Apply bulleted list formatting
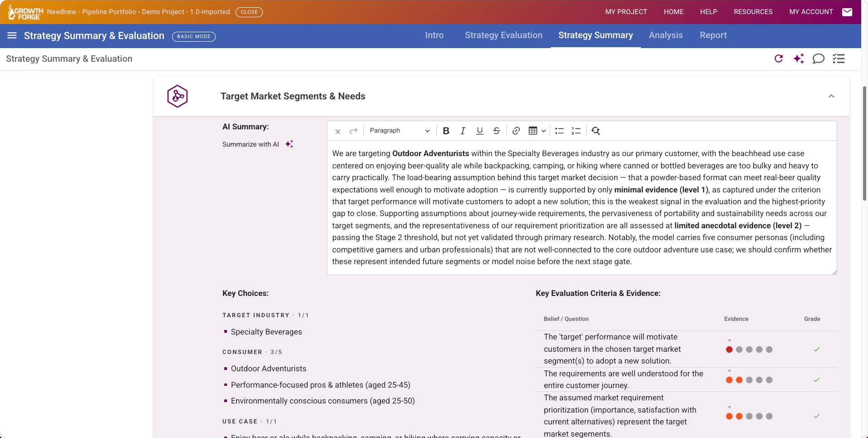The height and width of the screenshot is (438, 868). 559,131
